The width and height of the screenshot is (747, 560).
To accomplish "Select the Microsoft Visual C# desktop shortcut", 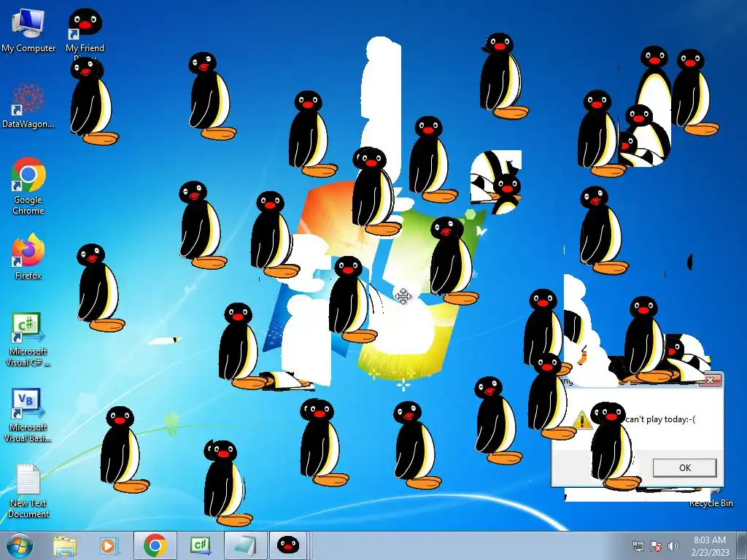I will point(28,340).
